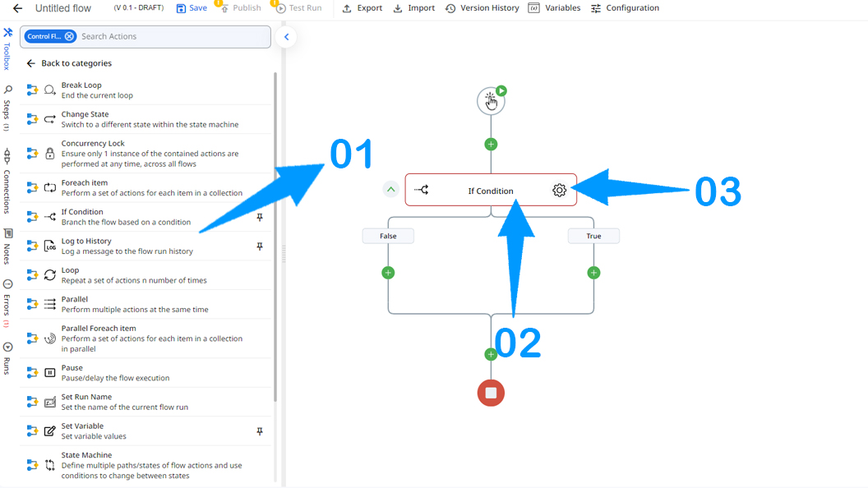Open the Toolbox sidebar tab
The image size is (868, 488).
pyautogui.click(x=7, y=48)
